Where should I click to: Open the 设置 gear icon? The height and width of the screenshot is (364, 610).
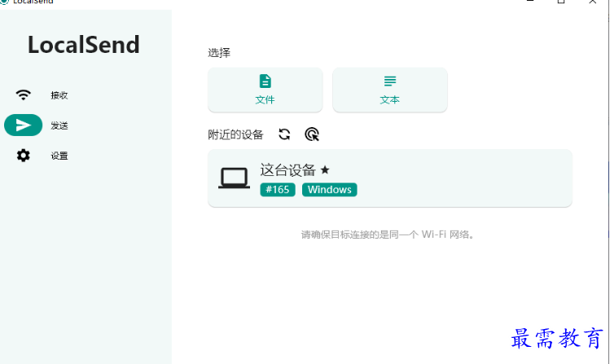[x=23, y=156]
